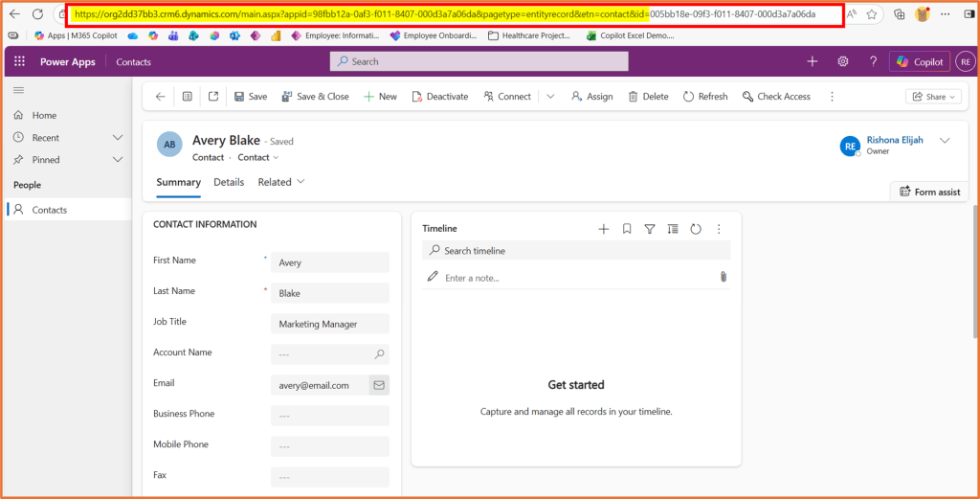The width and height of the screenshot is (980, 499).
Task: Click the browser back arrow
Action: (14, 13)
